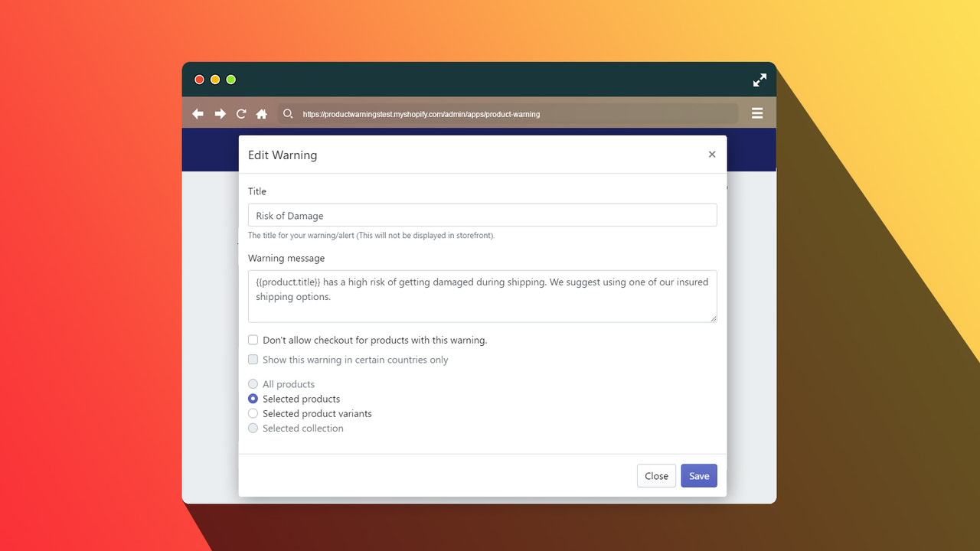
Task: Save the warning with the Save button
Action: [x=698, y=475]
